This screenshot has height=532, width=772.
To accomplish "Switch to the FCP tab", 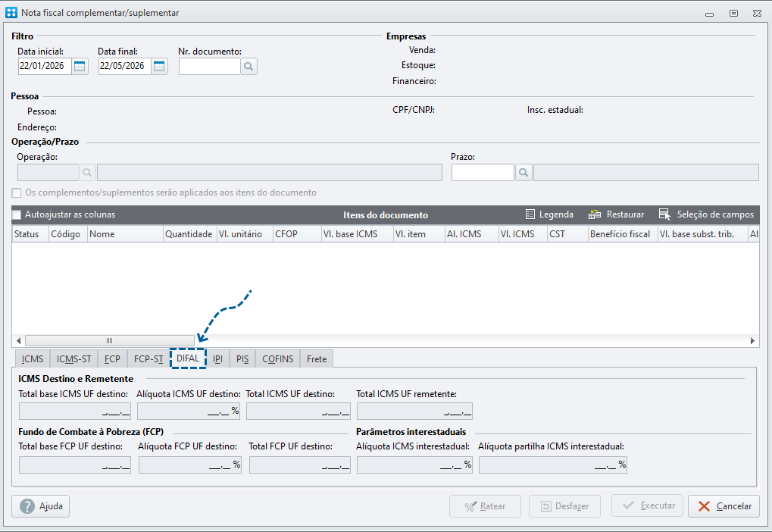I will (x=112, y=359).
